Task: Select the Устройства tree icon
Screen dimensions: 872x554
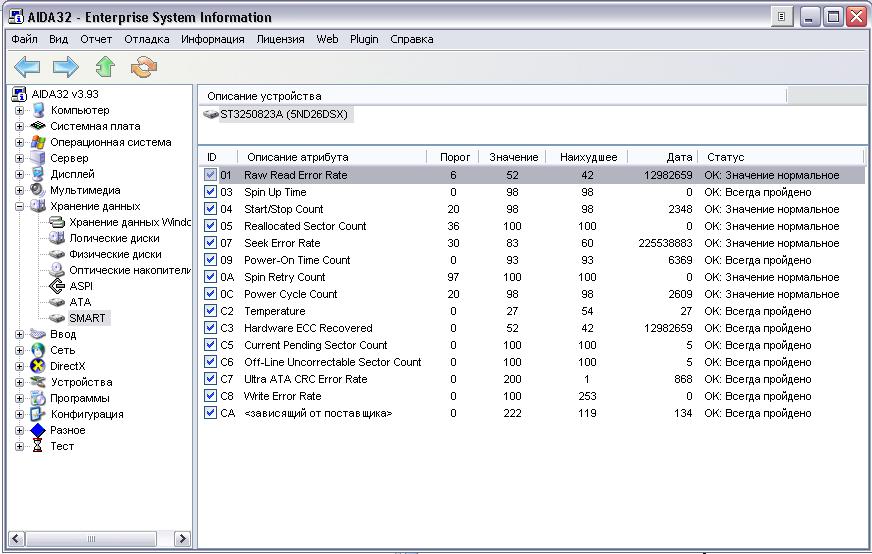Action: coord(38,382)
